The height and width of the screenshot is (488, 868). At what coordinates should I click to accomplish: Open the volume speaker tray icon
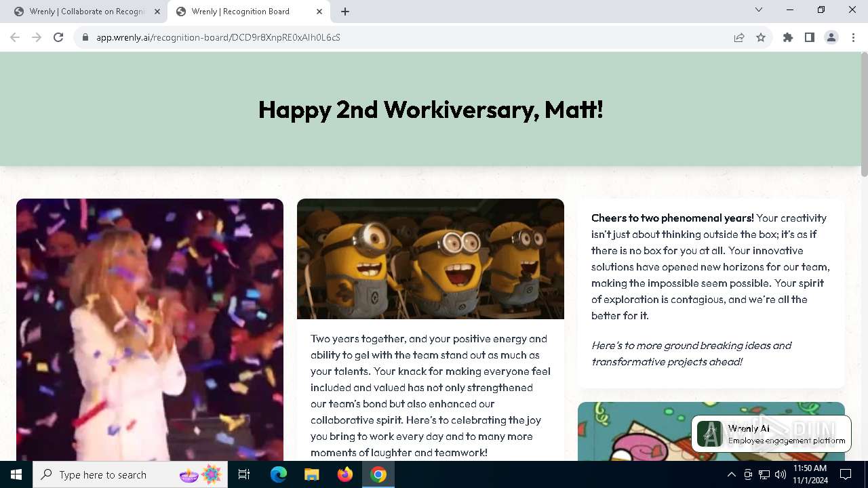click(781, 474)
